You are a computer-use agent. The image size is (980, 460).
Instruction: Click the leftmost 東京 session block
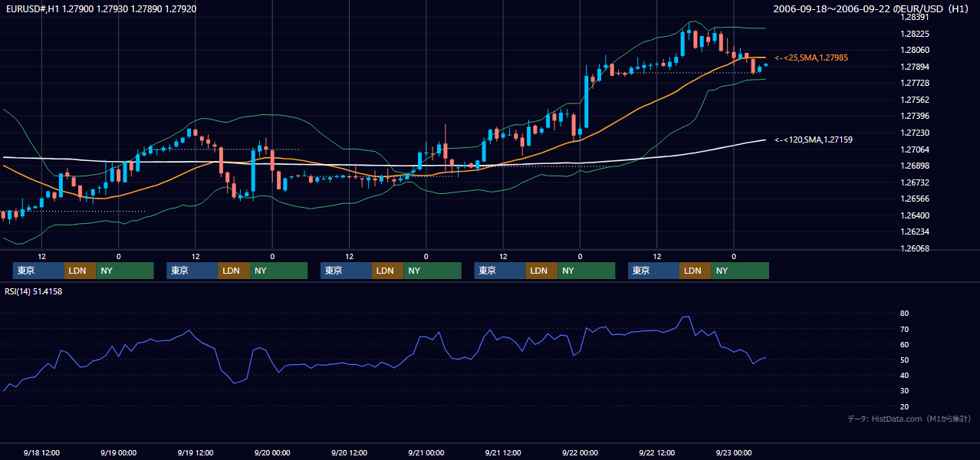(38, 271)
